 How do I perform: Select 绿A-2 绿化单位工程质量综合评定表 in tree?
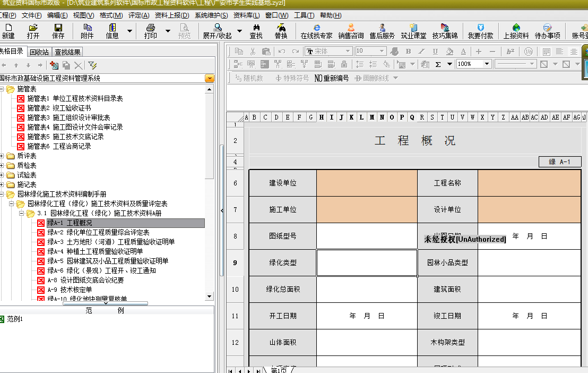[x=98, y=233]
